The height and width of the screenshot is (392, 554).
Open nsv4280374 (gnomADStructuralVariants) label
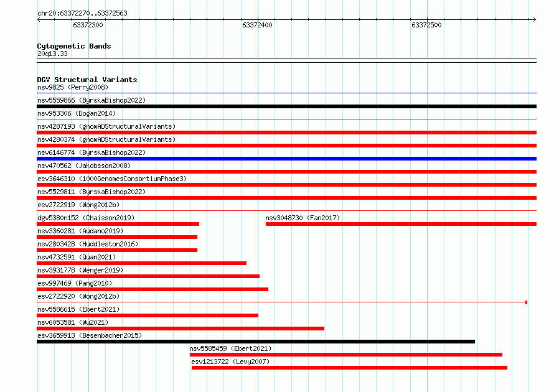(x=106, y=139)
